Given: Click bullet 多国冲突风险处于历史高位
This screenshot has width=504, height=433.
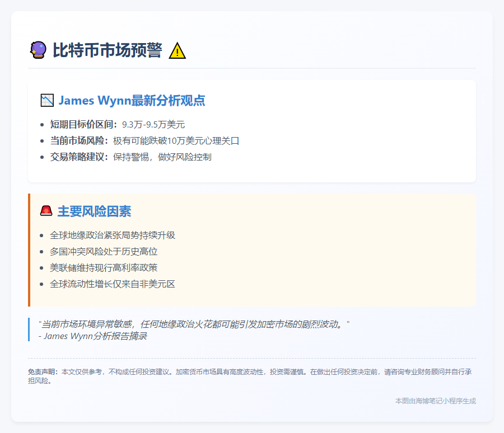Looking at the screenshot, I should (x=104, y=252).
